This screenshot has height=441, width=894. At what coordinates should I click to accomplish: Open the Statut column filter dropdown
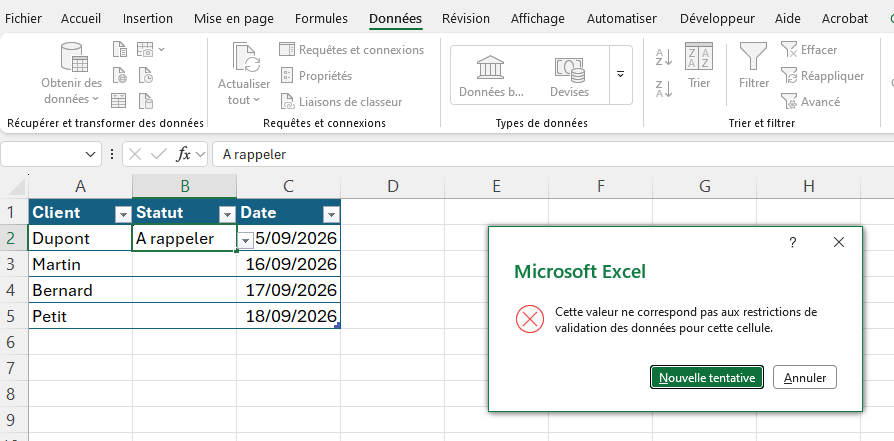(x=227, y=215)
